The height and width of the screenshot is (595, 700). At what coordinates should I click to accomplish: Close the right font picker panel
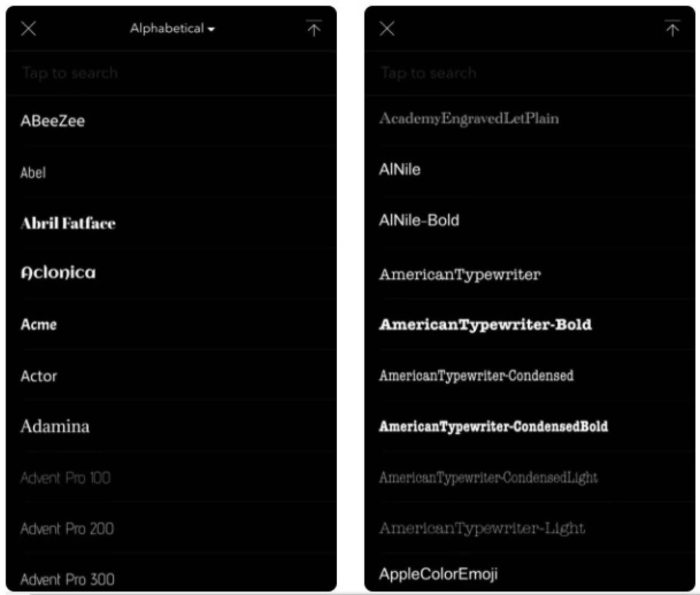point(387,29)
